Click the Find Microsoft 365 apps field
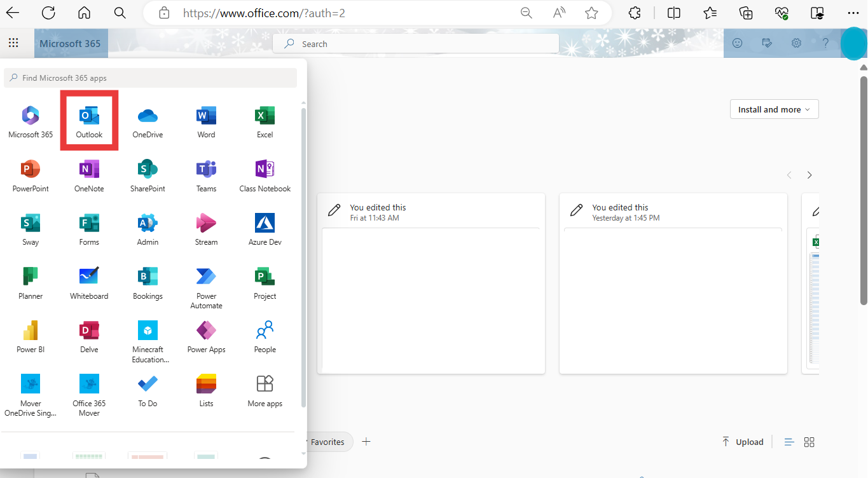This screenshot has width=868, height=478. tap(150, 78)
